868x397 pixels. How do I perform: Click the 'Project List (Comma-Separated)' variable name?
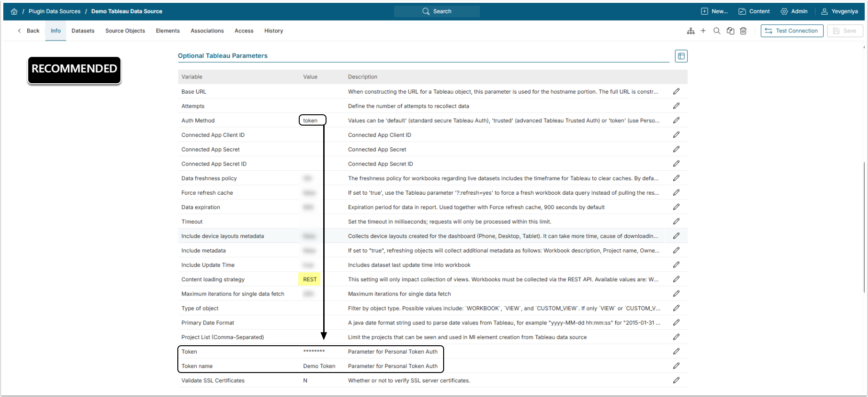pos(223,337)
